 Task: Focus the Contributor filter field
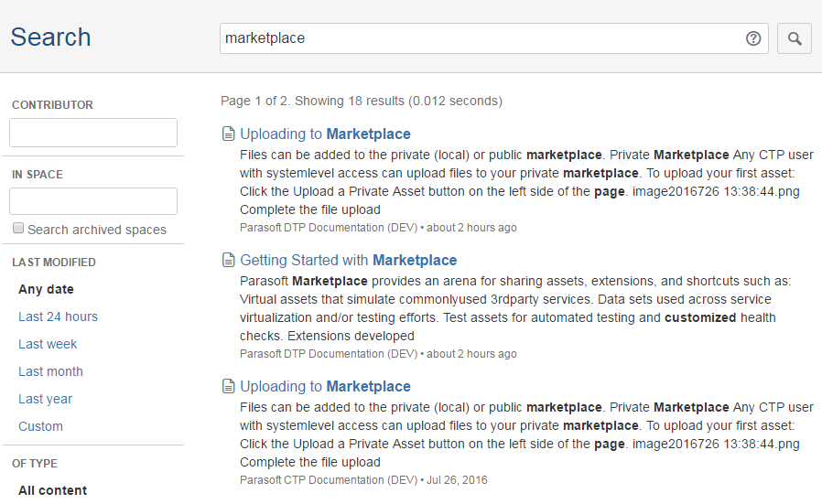[x=93, y=133]
